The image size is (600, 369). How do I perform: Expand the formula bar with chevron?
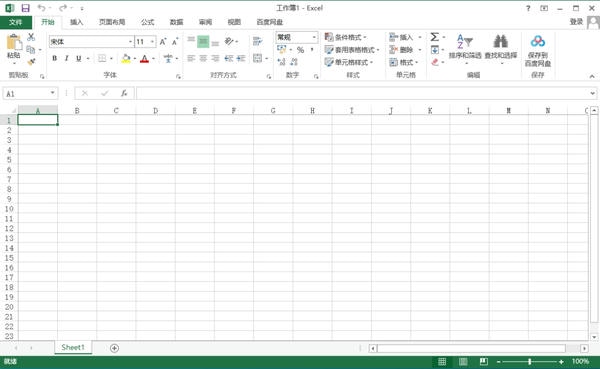coord(592,93)
